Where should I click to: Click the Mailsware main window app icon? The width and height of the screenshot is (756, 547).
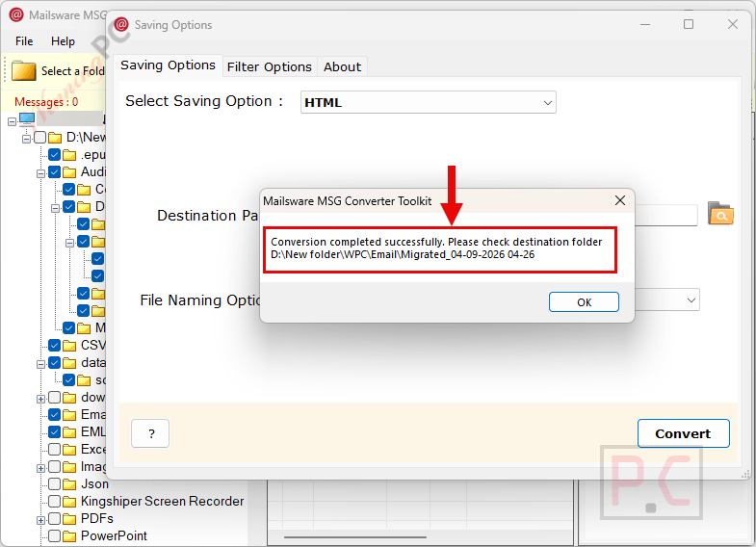tap(16, 15)
